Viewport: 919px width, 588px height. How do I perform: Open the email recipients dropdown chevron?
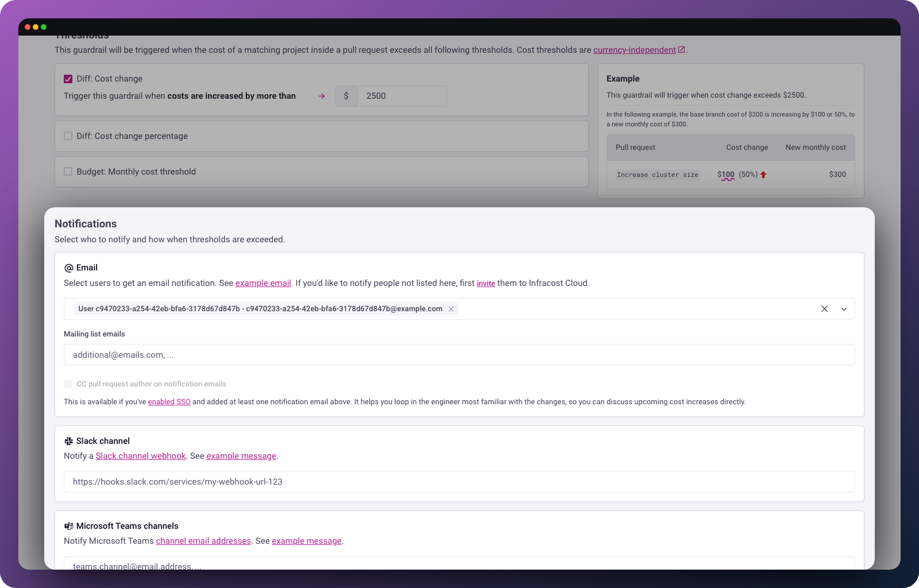tap(844, 309)
